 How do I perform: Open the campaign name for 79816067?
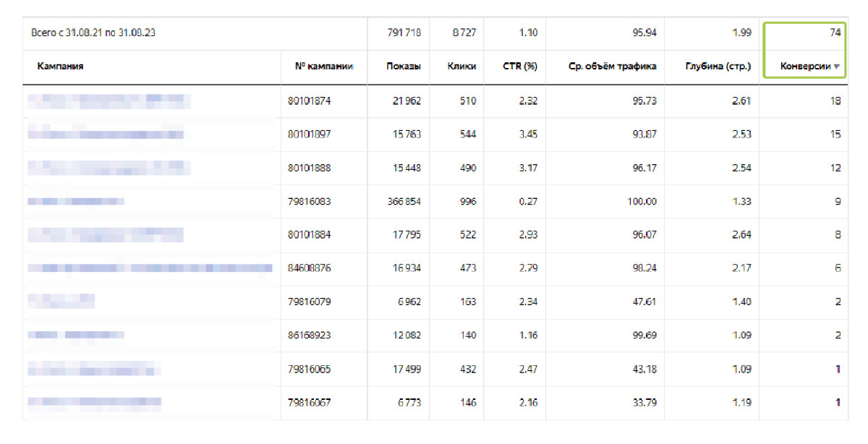pyautogui.click(x=94, y=402)
